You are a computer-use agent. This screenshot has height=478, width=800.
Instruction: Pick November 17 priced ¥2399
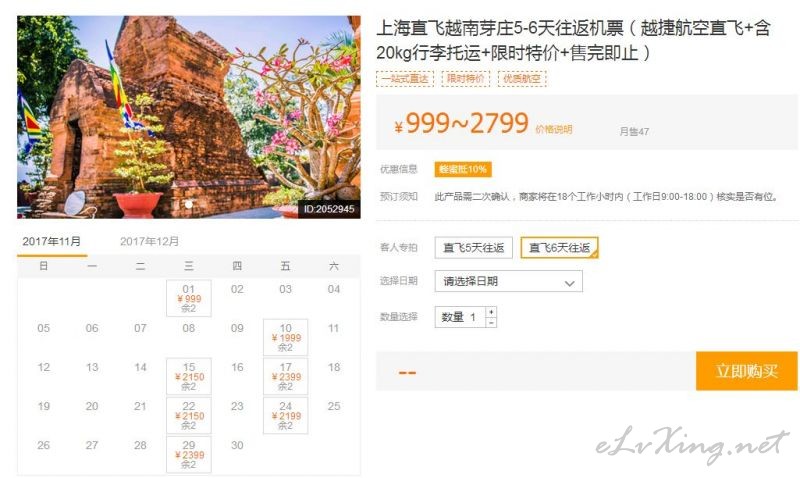(286, 376)
